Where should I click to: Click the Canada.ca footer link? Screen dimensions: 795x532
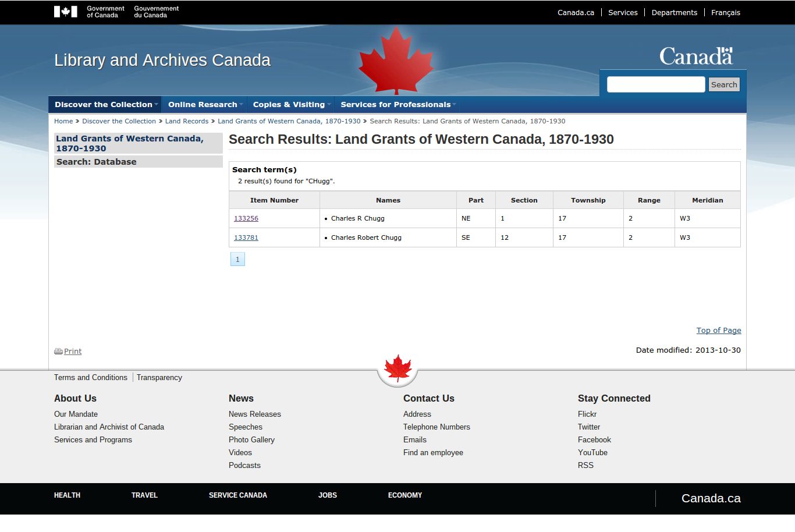(711, 498)
